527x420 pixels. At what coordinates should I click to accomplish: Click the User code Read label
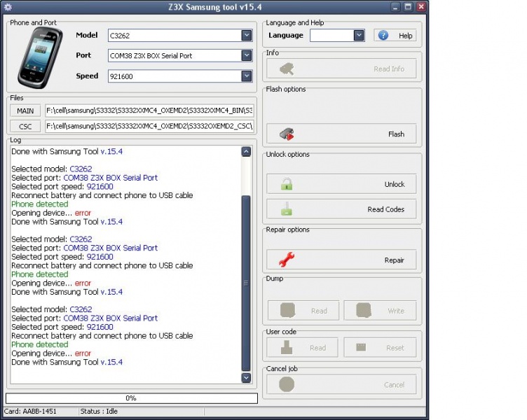(x=317, y=348)
